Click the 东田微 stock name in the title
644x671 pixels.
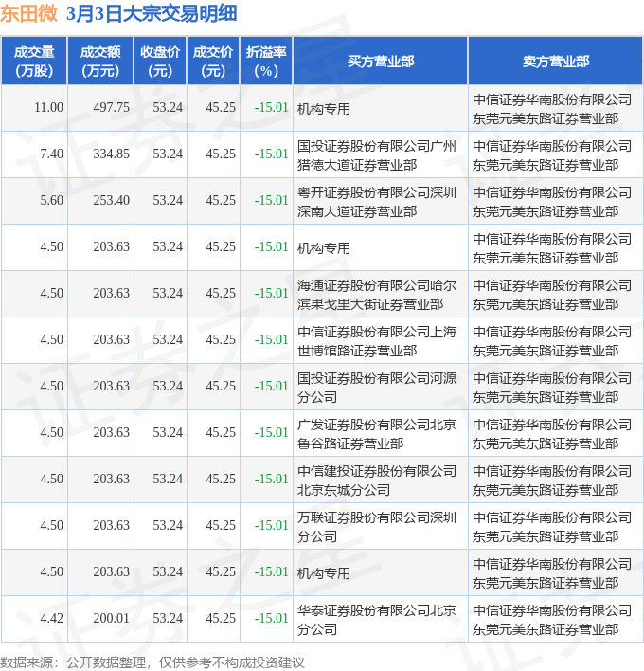pos(28,13)
